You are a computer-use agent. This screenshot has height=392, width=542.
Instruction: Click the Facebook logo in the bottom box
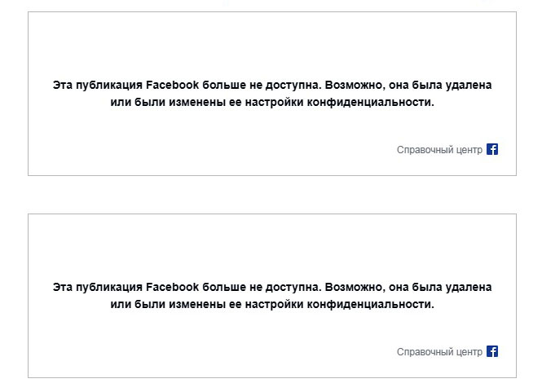click(x=492, y=351)
